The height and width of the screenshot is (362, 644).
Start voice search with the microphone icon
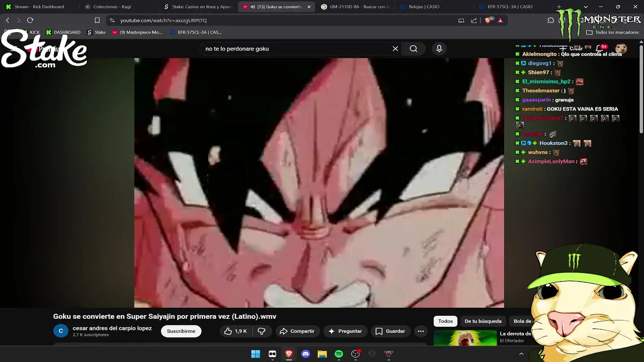(439, 49)
